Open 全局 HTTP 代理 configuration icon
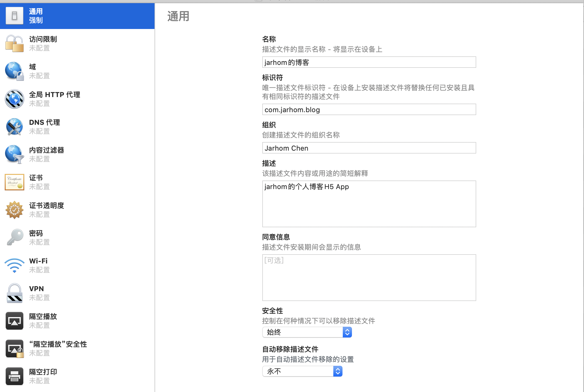584x392 pixels. 14,99
